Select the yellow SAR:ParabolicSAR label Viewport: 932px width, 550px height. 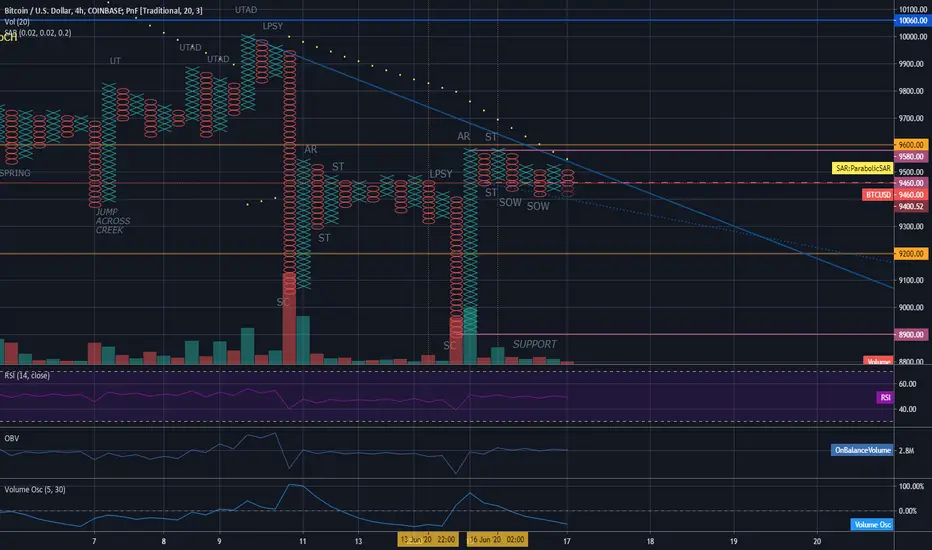863,168
